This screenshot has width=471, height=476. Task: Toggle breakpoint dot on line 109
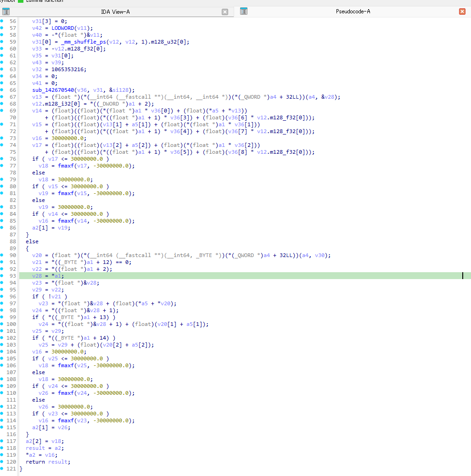[2, 386]
